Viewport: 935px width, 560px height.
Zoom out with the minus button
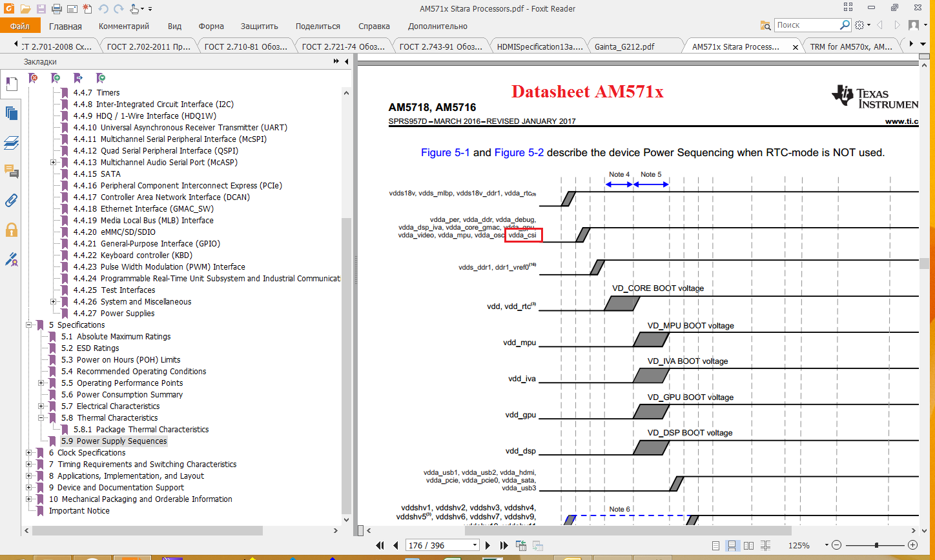(836, 545)
